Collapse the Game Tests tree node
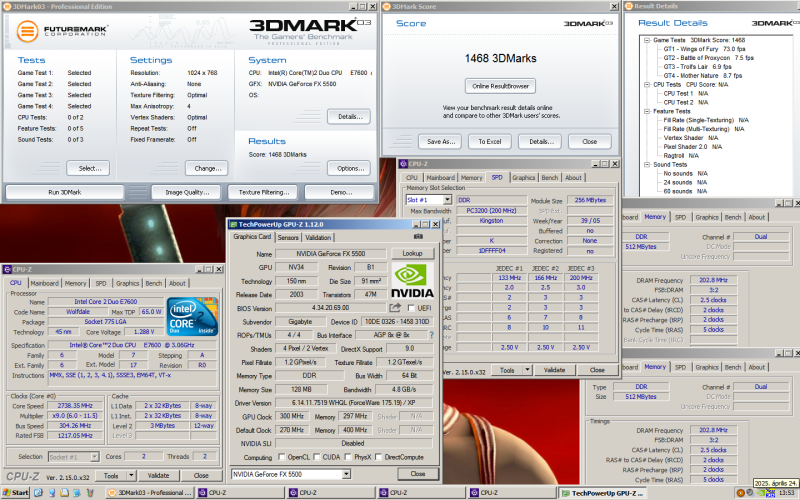Image resolution: width=800 pixels, height=500 pixels. point(647,40)
